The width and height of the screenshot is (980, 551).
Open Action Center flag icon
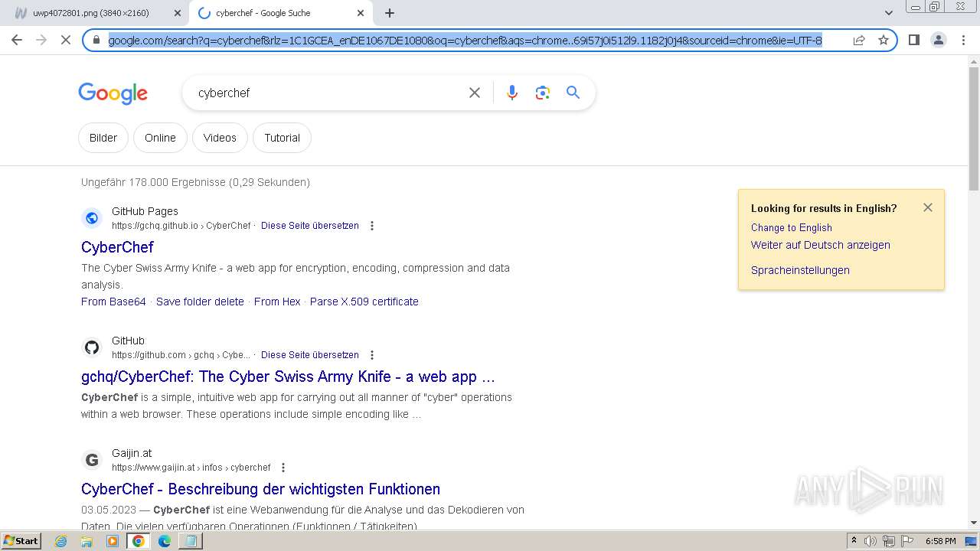[907, 541]
